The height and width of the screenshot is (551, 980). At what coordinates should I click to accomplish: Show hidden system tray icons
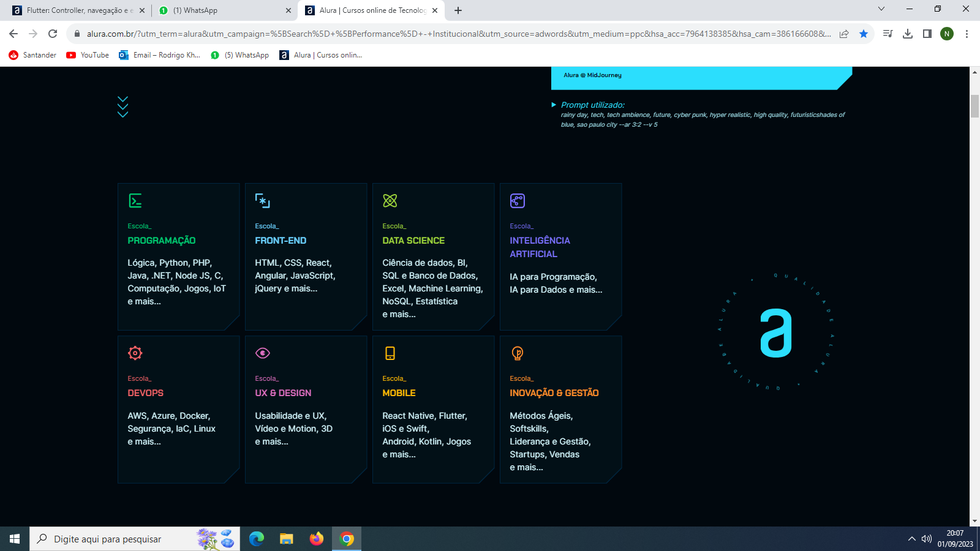coord(911,539)
